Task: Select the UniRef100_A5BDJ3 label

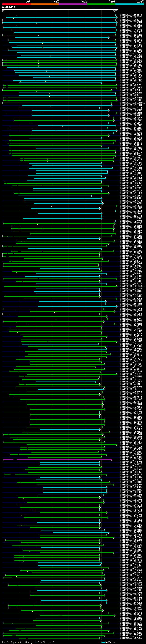Action: [x=131, y=552]
